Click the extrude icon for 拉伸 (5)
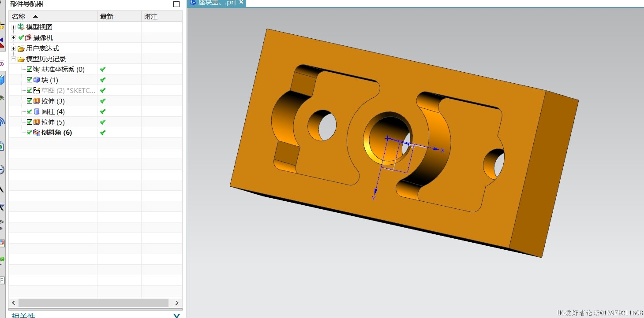 click(x=37, y=122)
